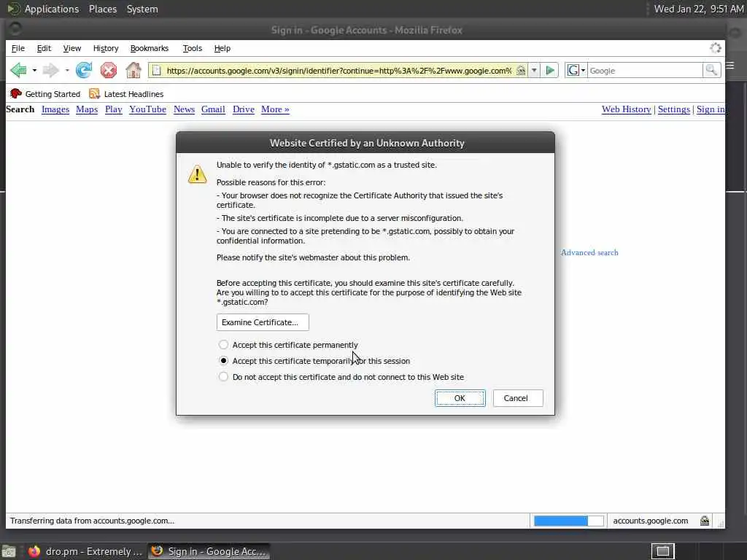
Task: Click the yellow warning triangle icon
Action: [x=197, y=174]
